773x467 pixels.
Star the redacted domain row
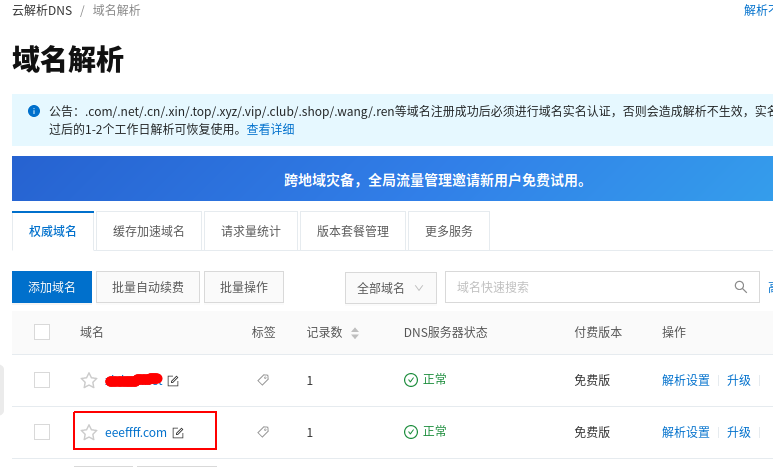[x=89, y=380]
